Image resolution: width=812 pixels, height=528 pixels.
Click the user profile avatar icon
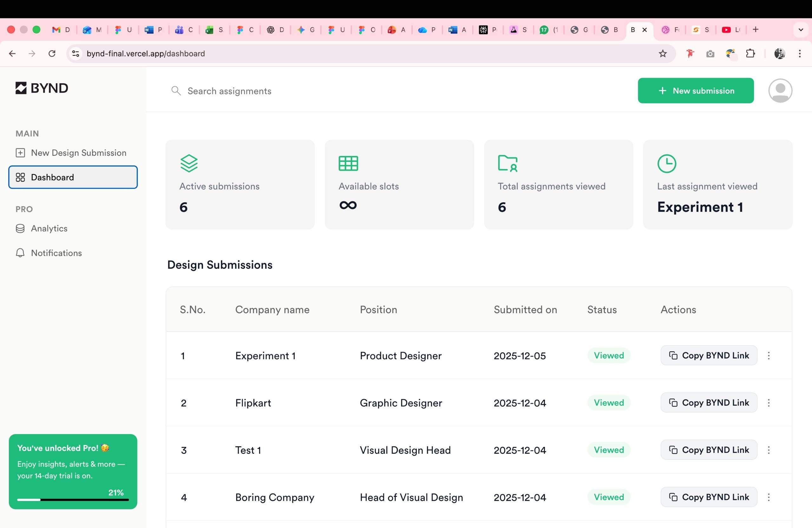click(780, 90)
